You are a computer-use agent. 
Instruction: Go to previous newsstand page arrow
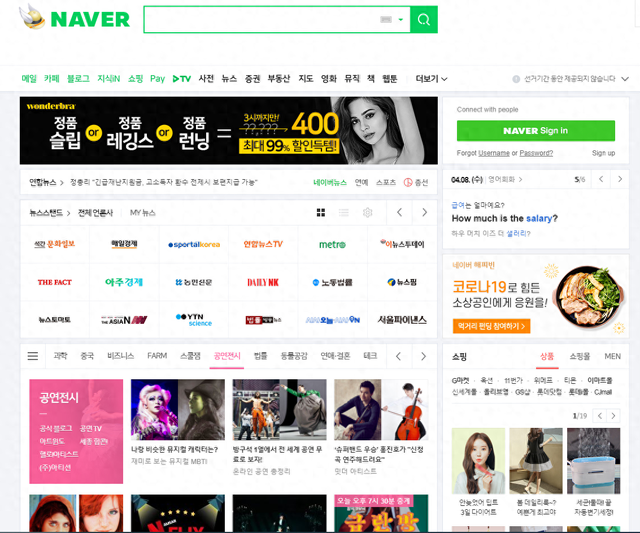[x=400, y=212]
